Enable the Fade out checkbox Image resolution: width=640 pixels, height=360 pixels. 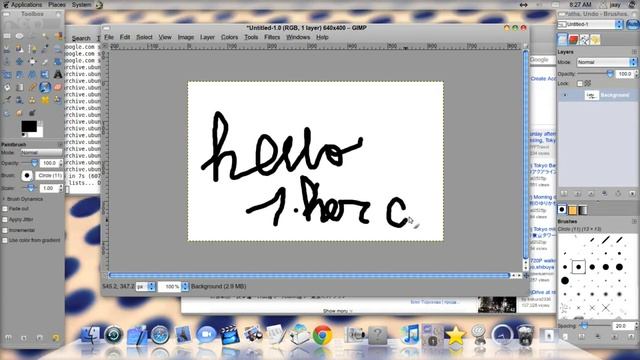point(5,209)
